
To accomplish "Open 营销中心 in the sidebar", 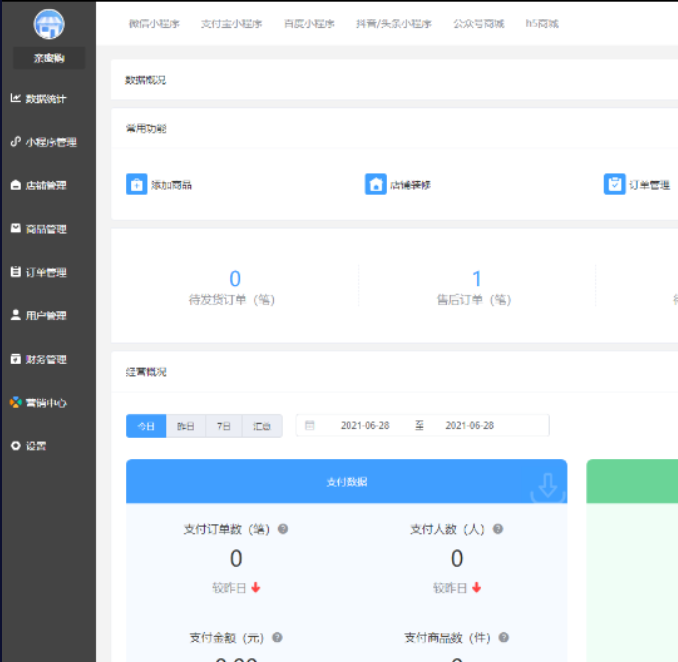I will point(48,402).
